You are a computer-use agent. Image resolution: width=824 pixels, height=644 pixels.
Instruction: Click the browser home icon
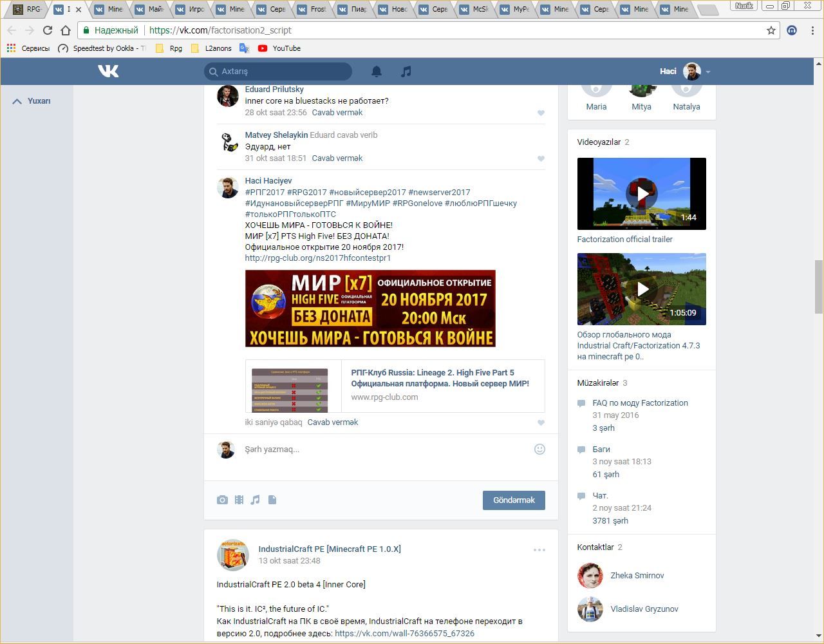[x=65, y=30]
